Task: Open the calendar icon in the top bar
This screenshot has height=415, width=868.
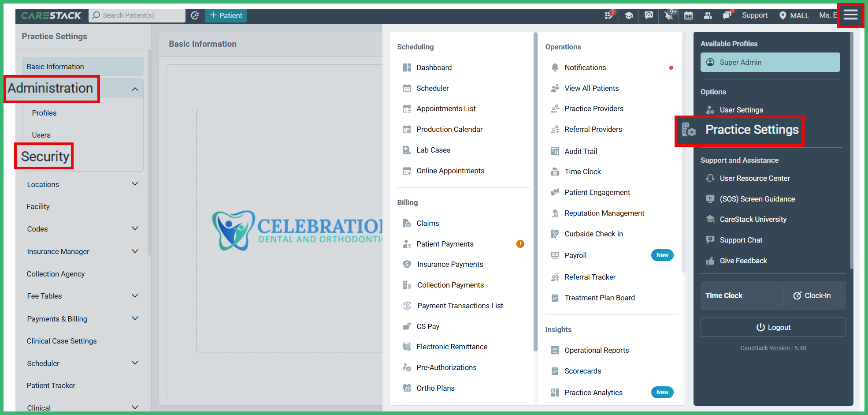Action: tap(688, 15)
